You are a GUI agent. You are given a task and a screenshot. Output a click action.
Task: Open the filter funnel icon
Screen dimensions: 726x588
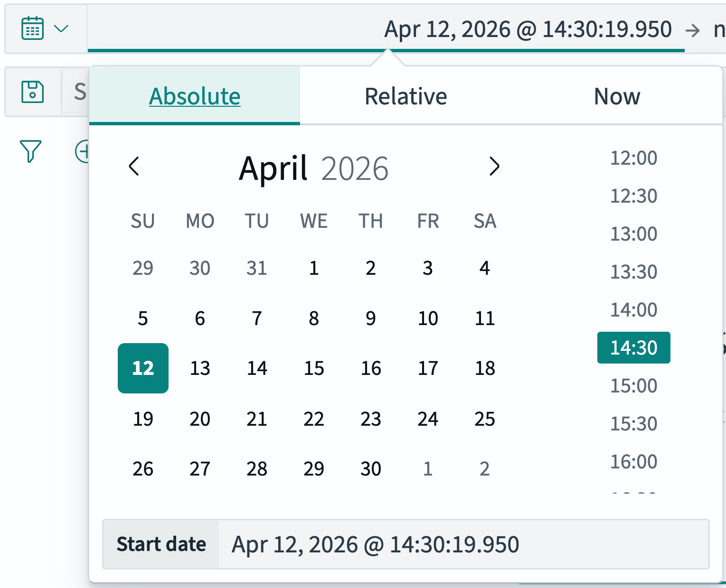tap(30, 151)
